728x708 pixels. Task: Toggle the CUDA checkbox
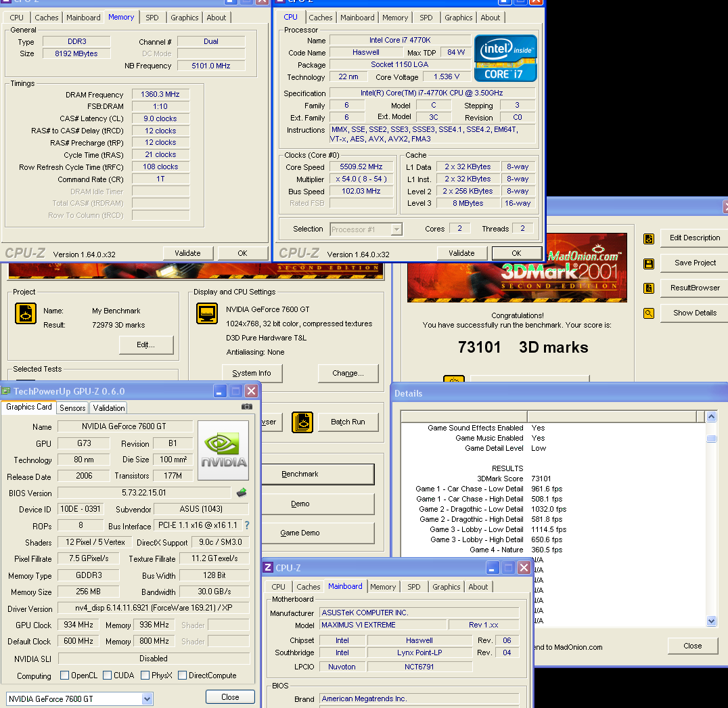108,675
